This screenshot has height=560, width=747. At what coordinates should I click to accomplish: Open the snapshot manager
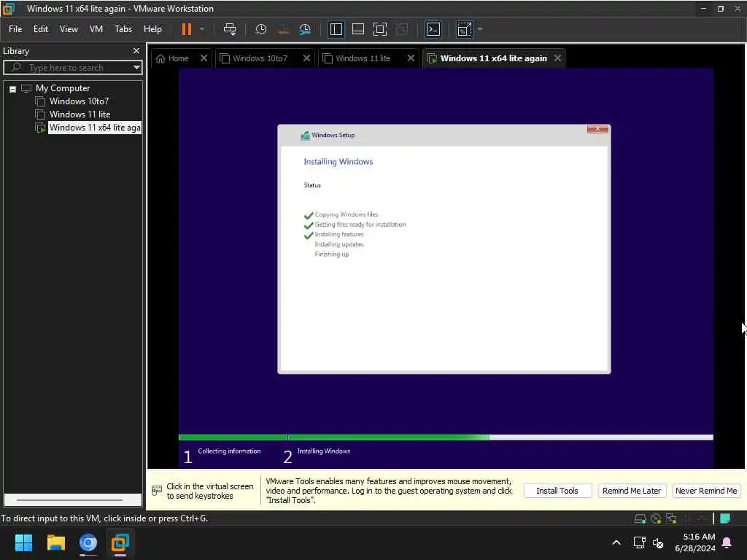coord(305,29)
